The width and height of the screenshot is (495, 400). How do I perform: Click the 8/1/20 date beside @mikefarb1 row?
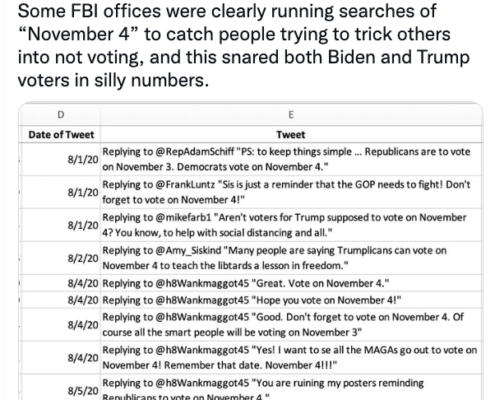click(60, 225)
